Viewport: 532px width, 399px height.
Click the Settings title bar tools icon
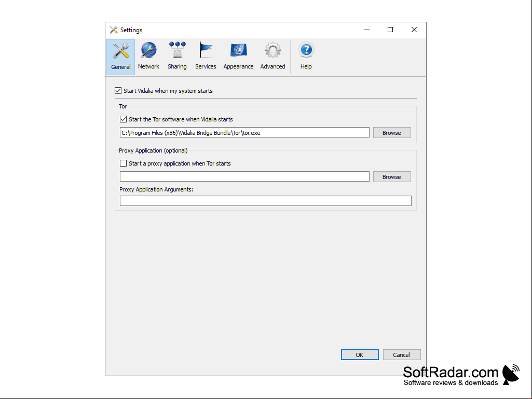tap(114, 30)
